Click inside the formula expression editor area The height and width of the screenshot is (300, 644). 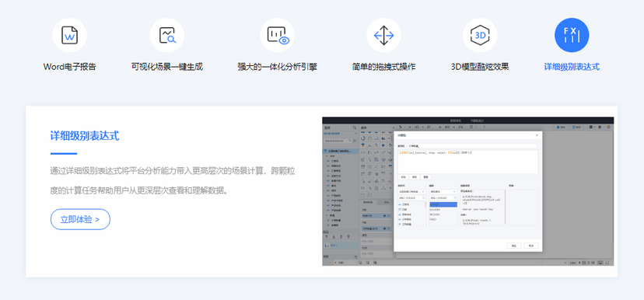[467, 162]
